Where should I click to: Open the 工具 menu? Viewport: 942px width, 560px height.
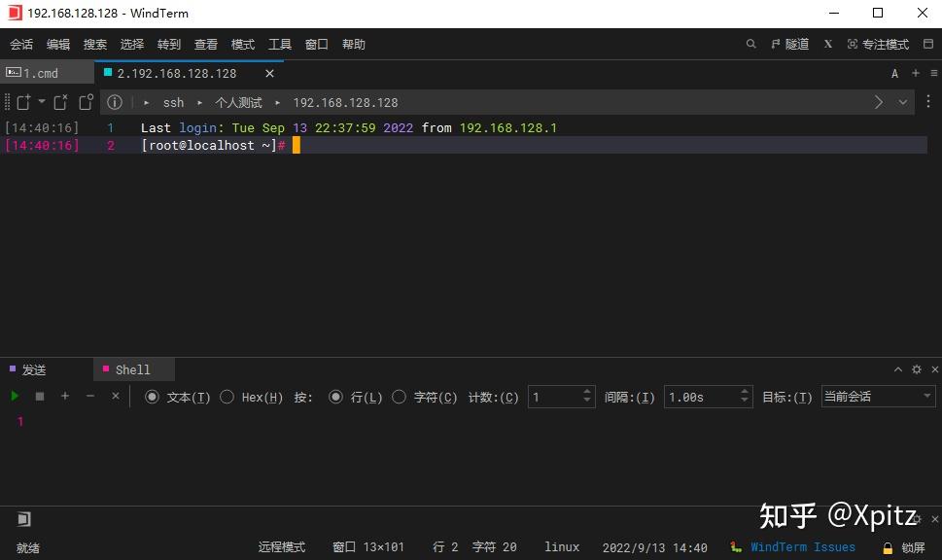pos(280,44)
